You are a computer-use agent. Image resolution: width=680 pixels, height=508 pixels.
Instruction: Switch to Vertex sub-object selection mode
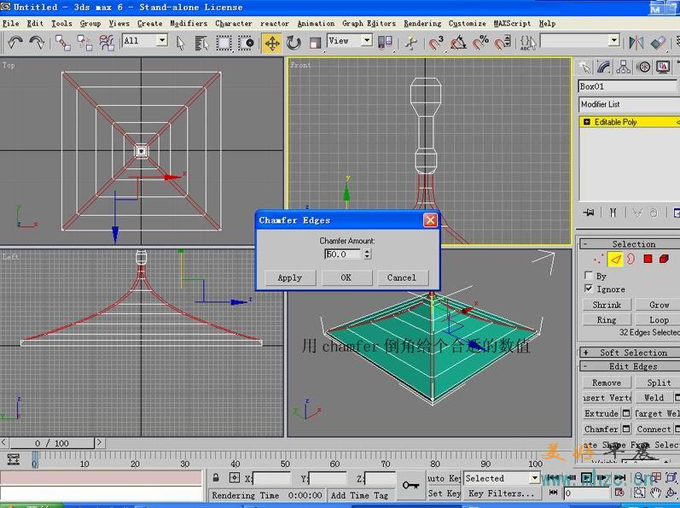click(x=597, y=259)
